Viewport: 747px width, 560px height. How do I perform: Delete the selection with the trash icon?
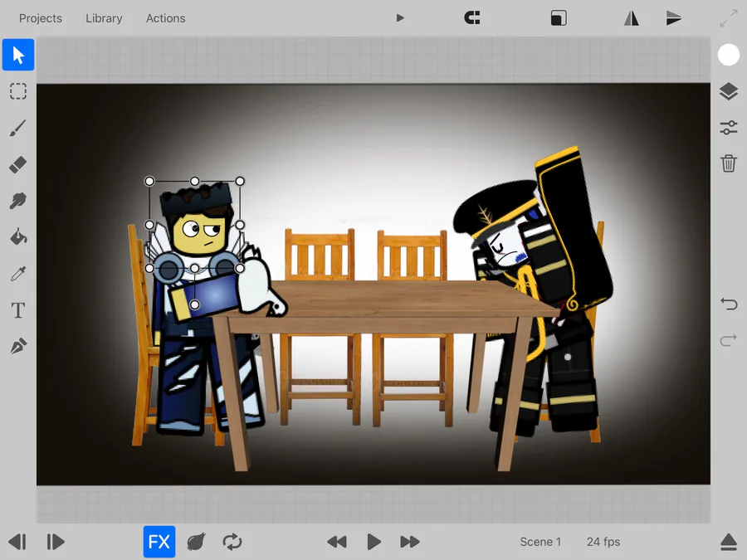(729, 163)
